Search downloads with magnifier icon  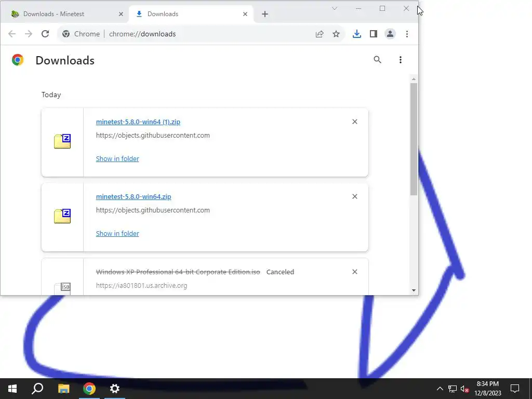377,60
